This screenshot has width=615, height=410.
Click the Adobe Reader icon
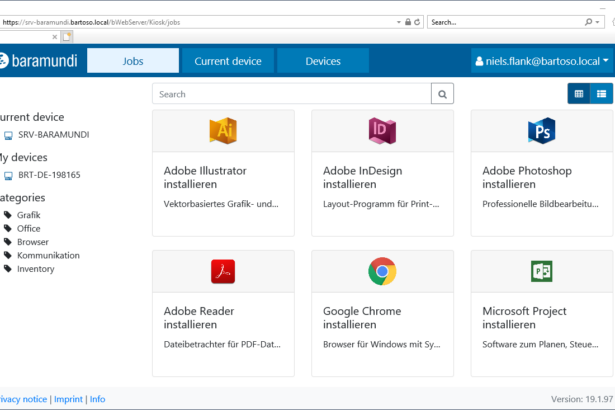coord(223,271)
